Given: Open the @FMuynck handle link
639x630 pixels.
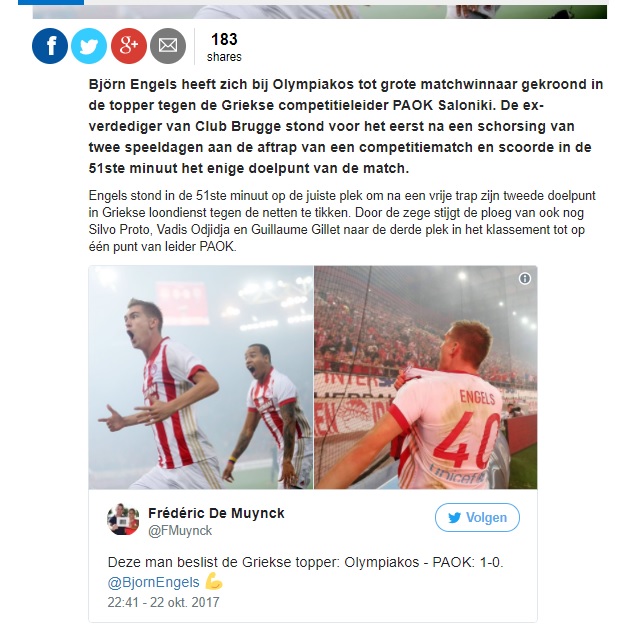Looking at the screenshot, I should click(x=180, y=531).
